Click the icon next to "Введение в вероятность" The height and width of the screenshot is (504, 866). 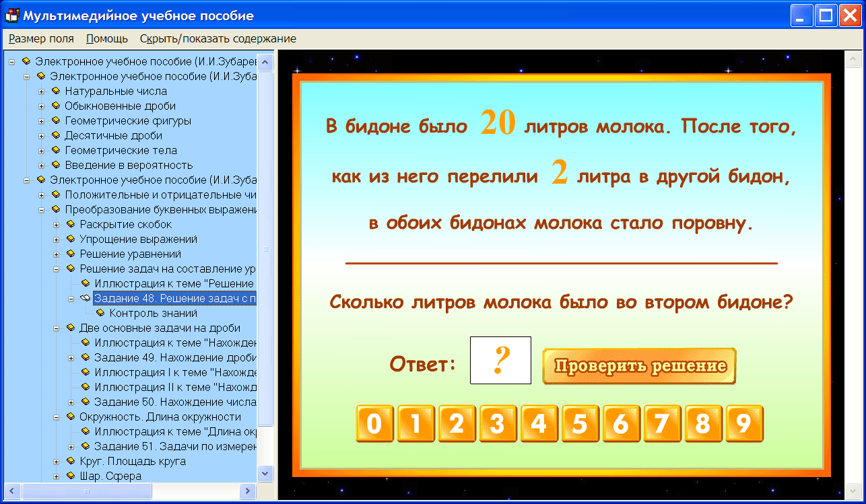[57, 166]
